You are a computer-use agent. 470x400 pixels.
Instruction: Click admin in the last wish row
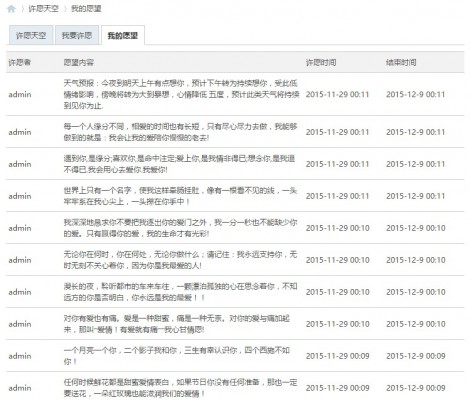click(x=20, y=388)
